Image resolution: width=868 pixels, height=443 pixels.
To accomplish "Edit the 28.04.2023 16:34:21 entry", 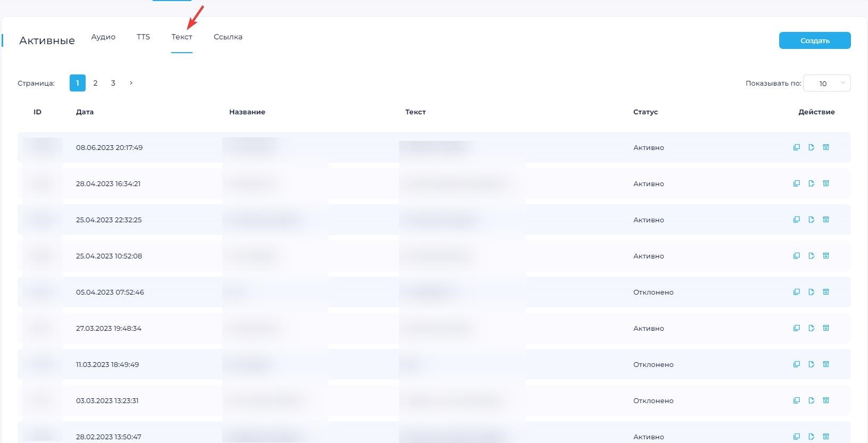I will [x=811, y=183].
